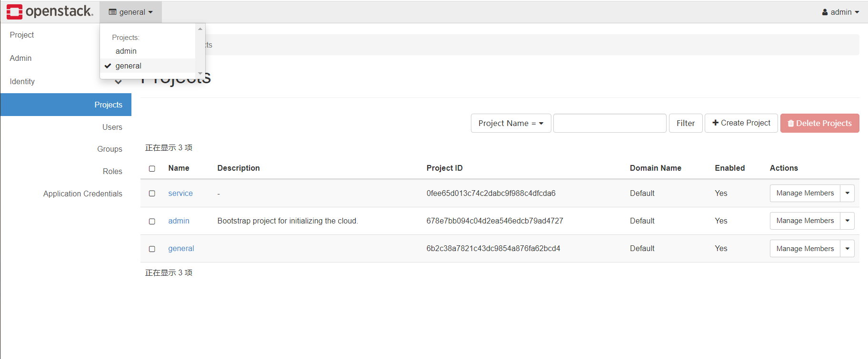Open the service project link

180,193
